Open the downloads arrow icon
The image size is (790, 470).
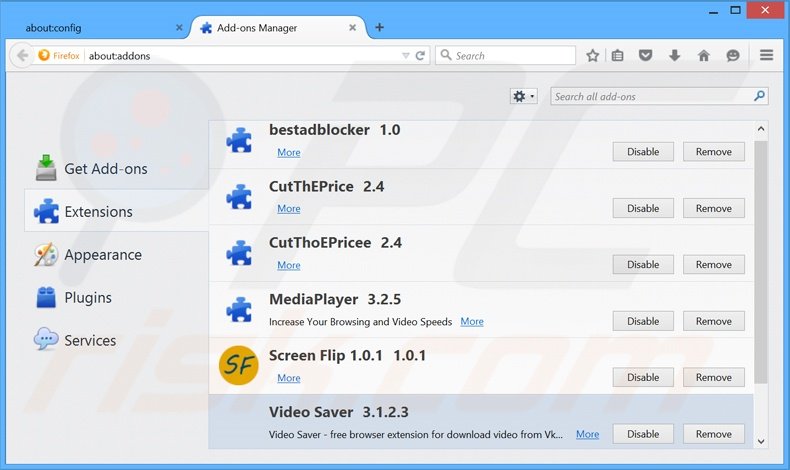(675, 55)
